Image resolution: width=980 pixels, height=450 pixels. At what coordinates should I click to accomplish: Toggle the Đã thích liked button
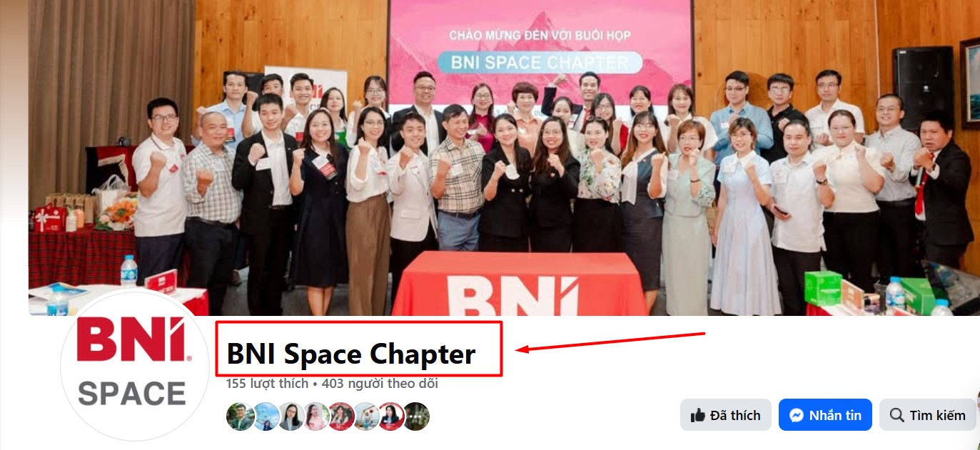pos(726,415)
